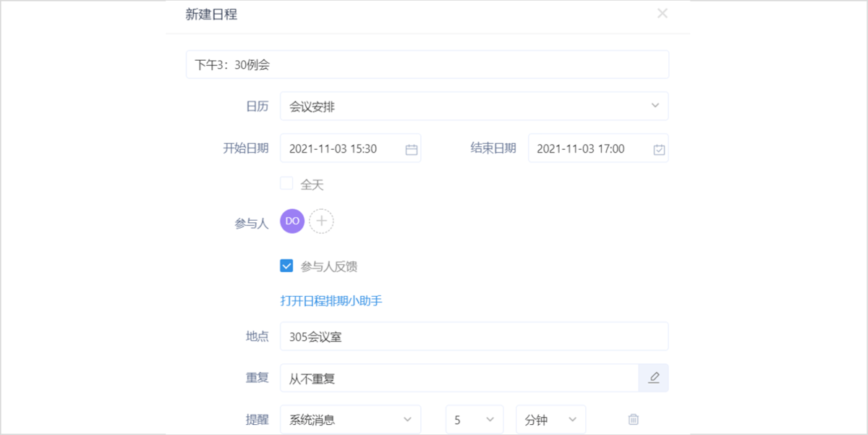Image resolution: width=868 pixels, height=435 pixels.
Task: Open the 会议安排 calendar dropdown
Action: point(475,106)
